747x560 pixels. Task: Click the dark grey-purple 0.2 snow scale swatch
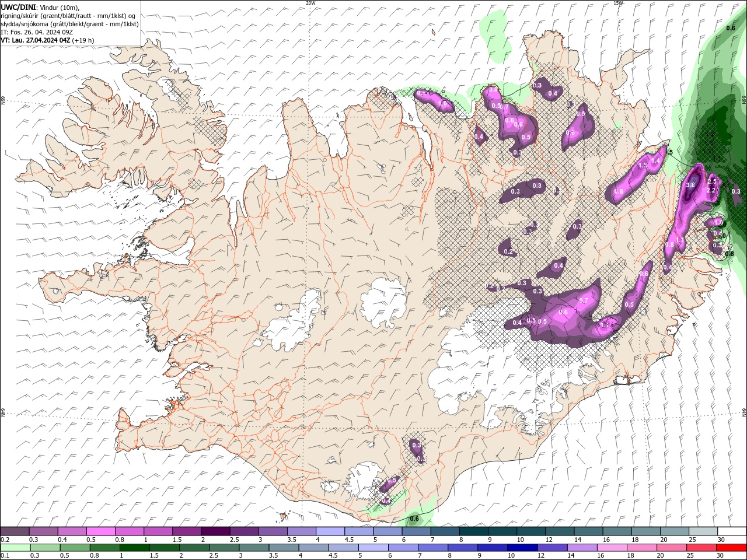point(15,531)
